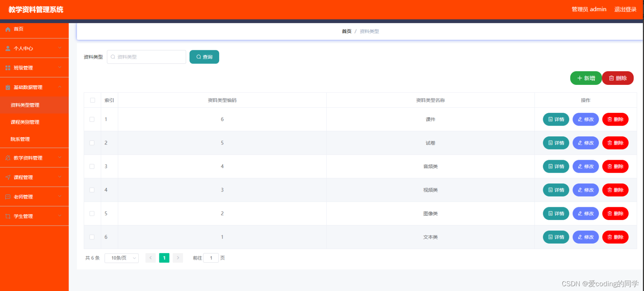
Task: Expand the 课程管理 menu chevron
Action: pyautogui.click(x=60, y=177)
